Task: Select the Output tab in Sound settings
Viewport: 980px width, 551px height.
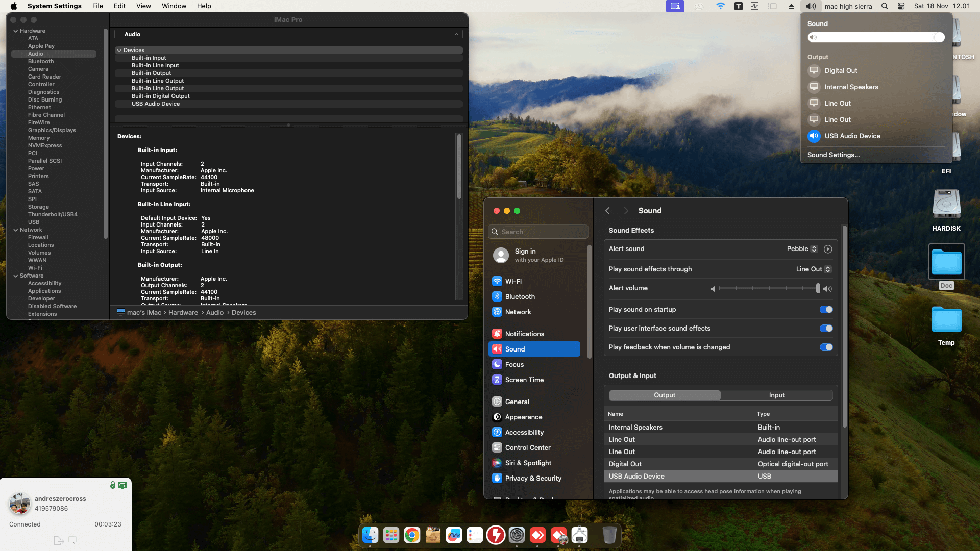Action: [665, 395]
